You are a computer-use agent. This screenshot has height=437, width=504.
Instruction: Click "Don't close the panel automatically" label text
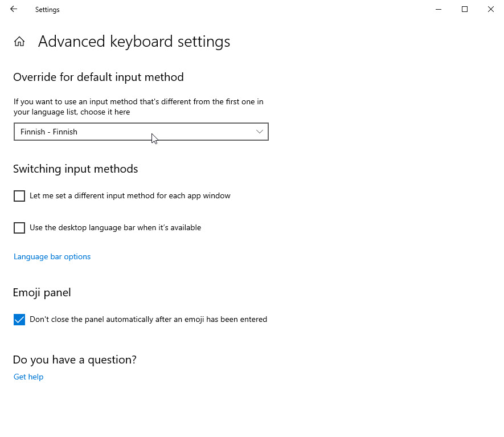[x=148, y=320]
